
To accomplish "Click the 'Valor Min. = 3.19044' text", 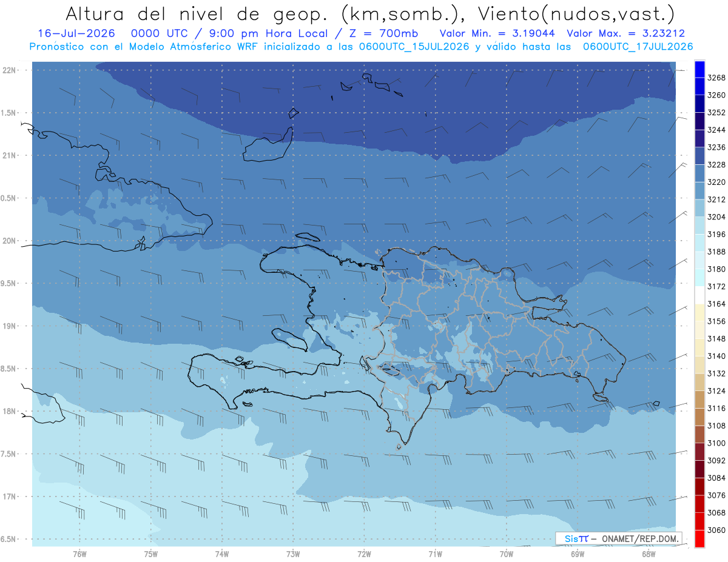I will pyautogui.click(x=497, y=33).
